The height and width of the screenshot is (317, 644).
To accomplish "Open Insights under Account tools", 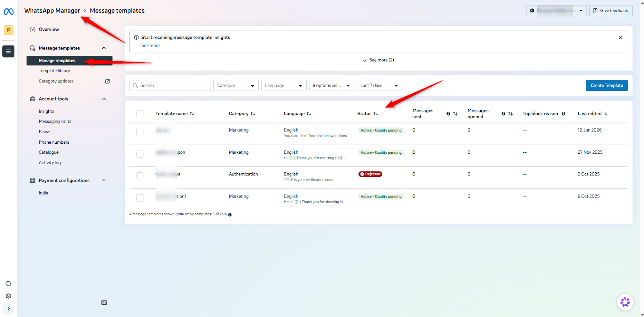I will (46, 111).
